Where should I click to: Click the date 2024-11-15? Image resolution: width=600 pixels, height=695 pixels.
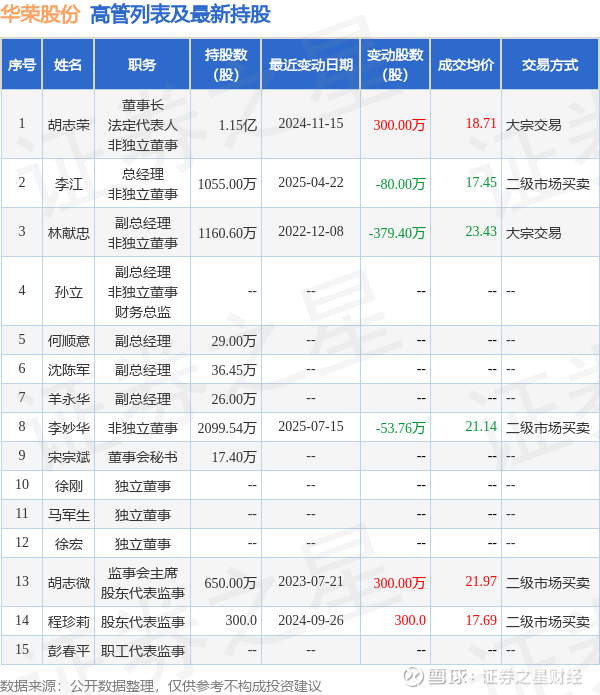point(311,123)
